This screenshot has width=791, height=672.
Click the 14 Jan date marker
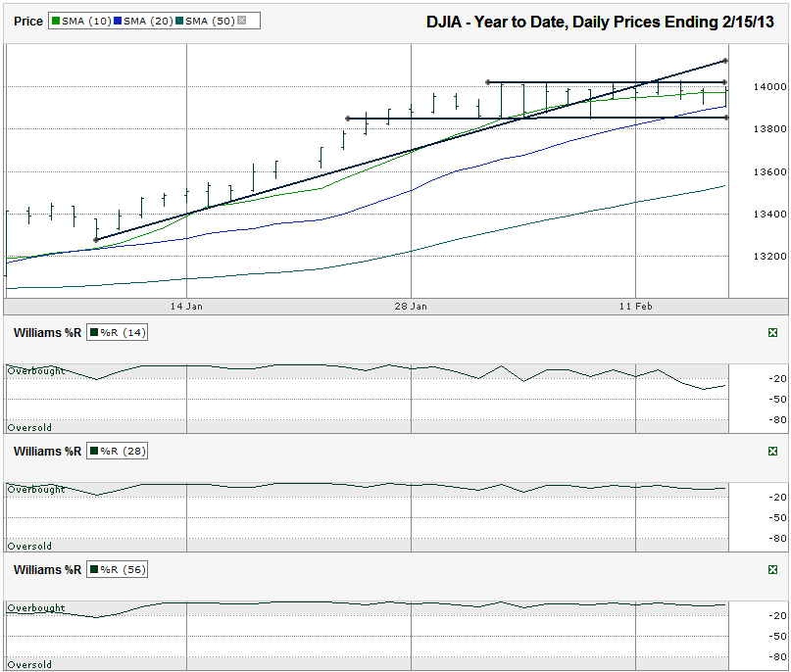point(186,306)
